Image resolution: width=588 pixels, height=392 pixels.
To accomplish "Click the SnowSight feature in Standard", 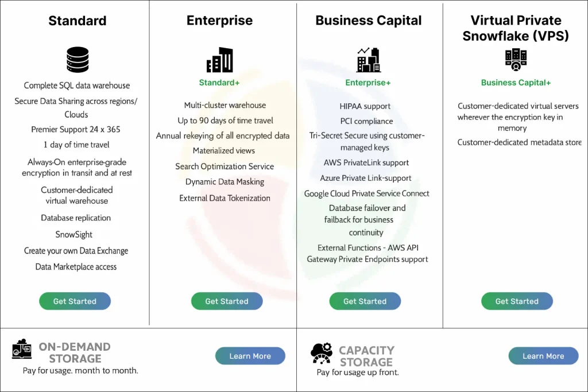I will click(74, 235).
